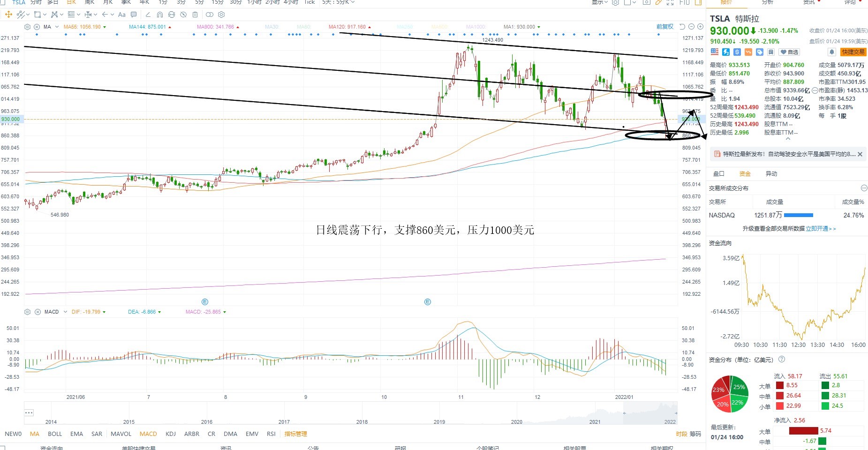Select the crosshair move cursor tool

8,15
